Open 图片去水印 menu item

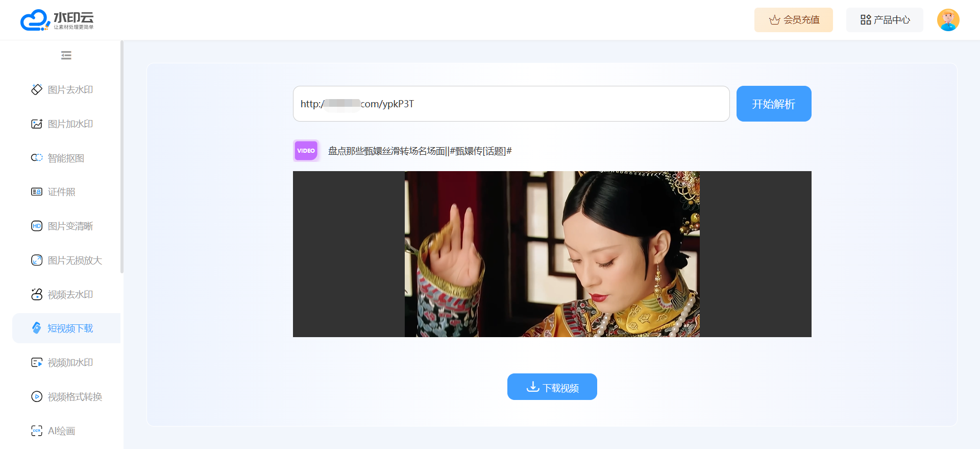66,89
